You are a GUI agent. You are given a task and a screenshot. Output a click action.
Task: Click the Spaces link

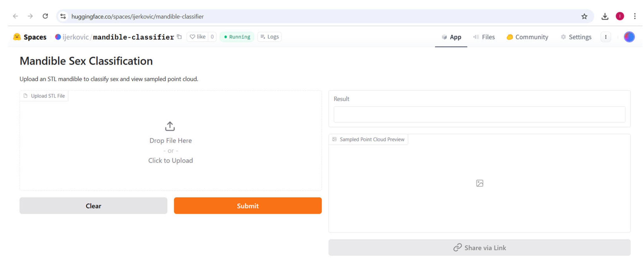(35, 37)
